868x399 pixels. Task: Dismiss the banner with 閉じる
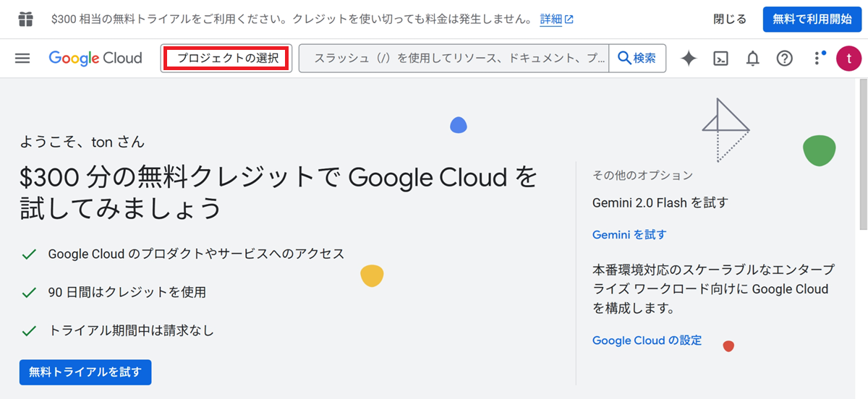(730, 20)
